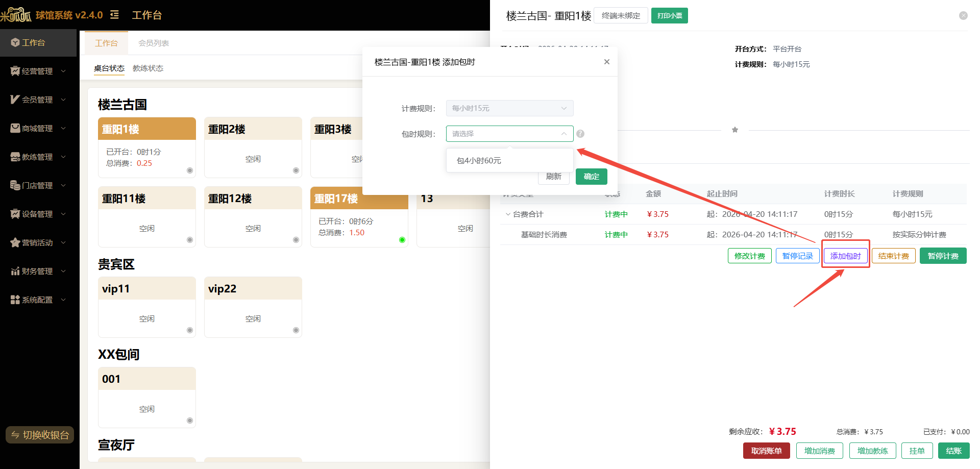Expand 教练管理 sidebar chevron
Image resolution: width=980 pixels, height=469 pixels.
(x=63, y=157)
